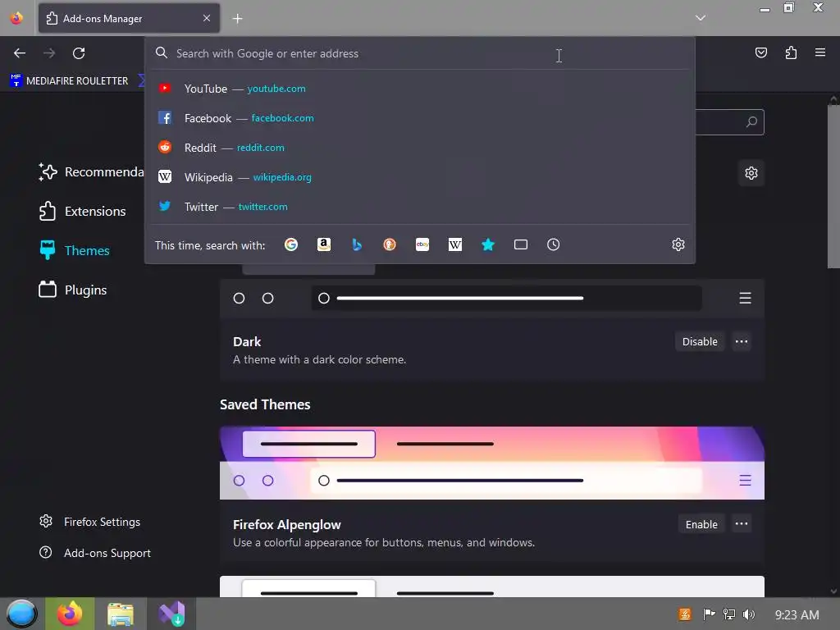Open Firefox from the taskbar
The height and width of the screenshot is (630, 840).
(x=70, y=614)
